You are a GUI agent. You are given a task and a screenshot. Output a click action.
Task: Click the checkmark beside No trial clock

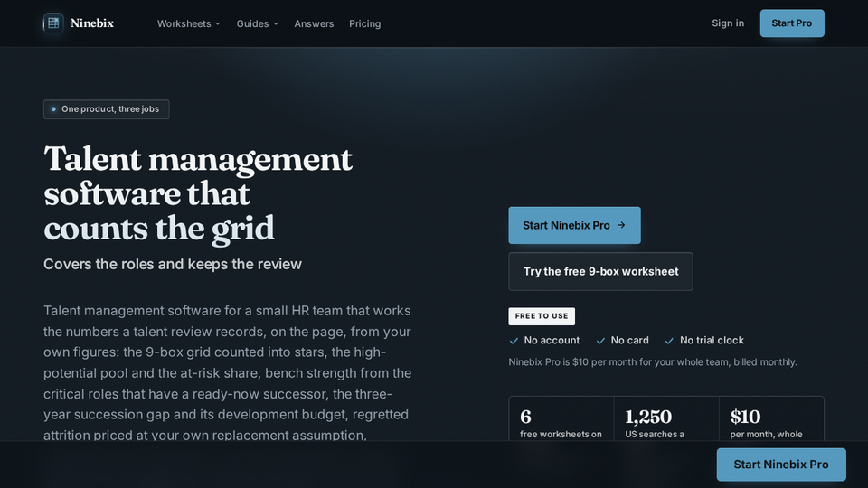pyautogui.click(x=669, y=341)
